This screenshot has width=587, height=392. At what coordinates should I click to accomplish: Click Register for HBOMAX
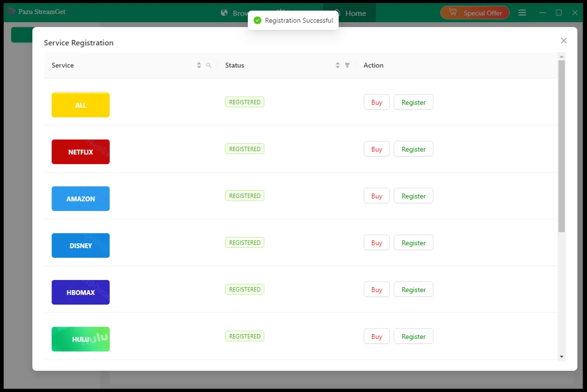tap(414, 289)
